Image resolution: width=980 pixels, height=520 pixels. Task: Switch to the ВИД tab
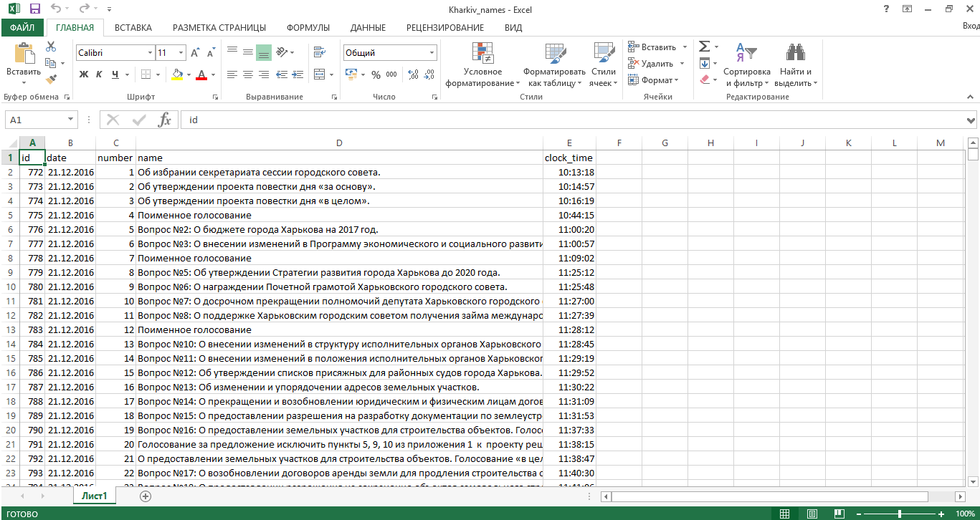click(x=513, y=28)
